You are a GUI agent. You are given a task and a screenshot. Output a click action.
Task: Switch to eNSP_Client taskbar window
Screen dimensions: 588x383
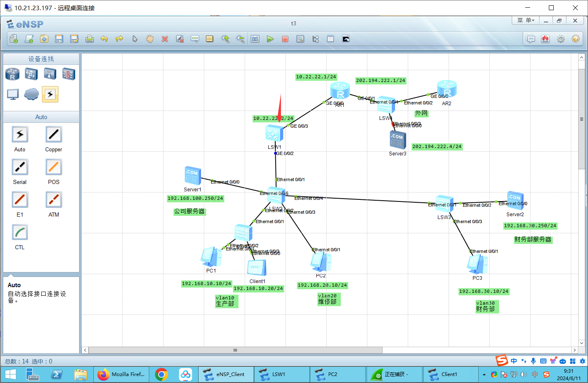(x=225, y=374)
